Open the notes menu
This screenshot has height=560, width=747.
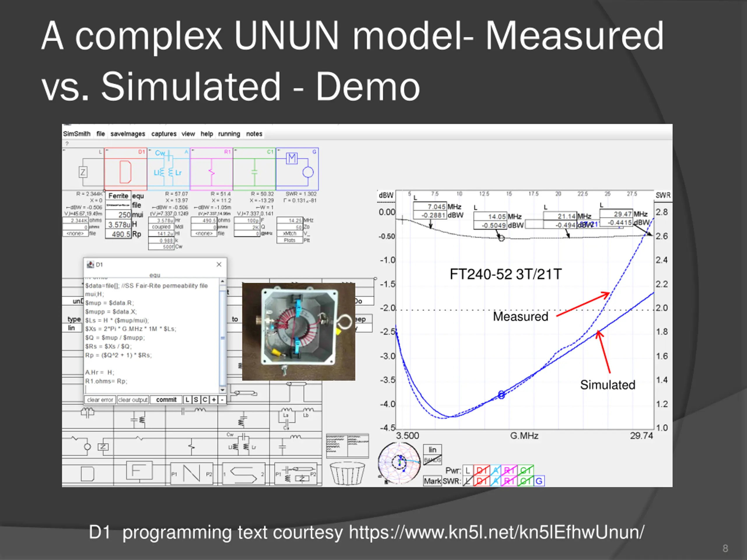pos(254,134)
